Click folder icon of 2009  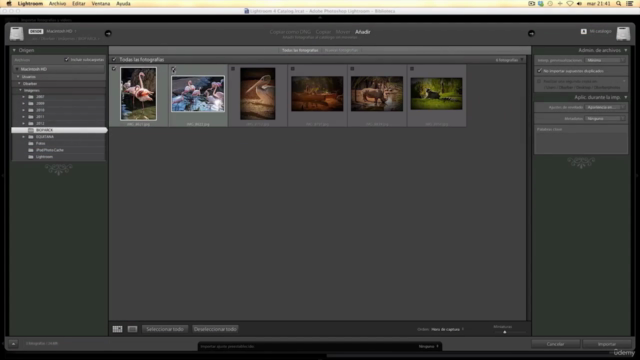(31, 103)
